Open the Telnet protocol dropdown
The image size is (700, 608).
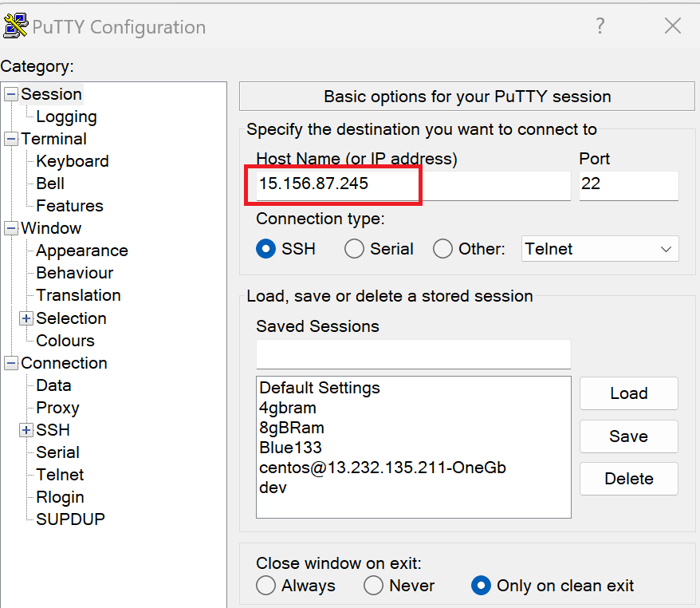[600, 249]
